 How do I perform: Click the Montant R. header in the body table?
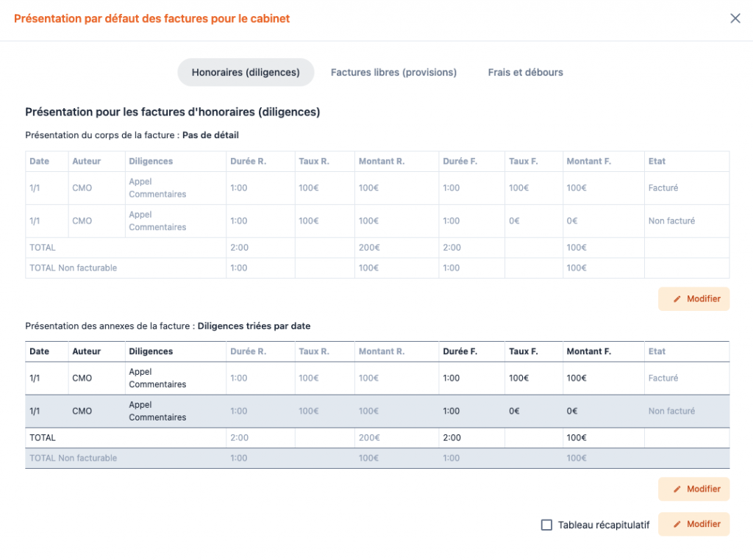click(382, 161)
